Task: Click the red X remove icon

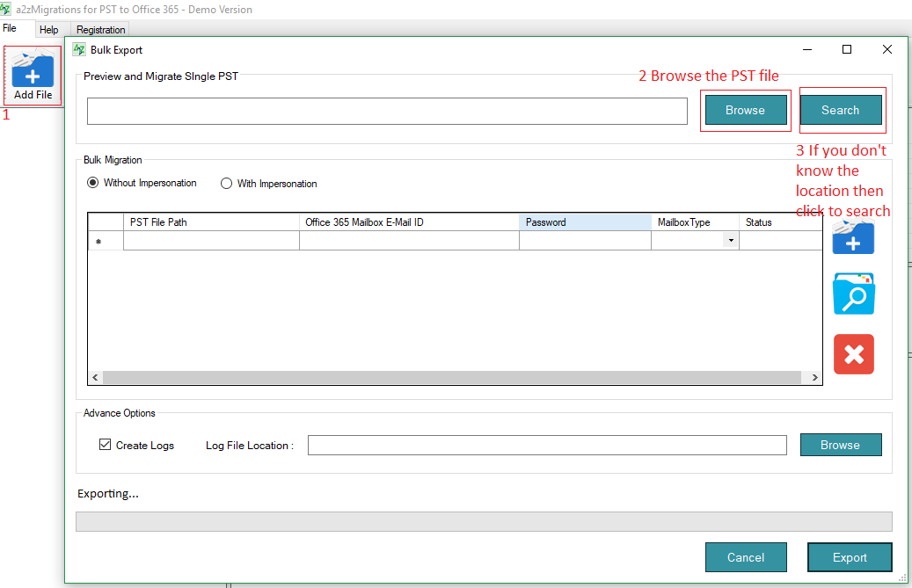Action: pos(854,354)
